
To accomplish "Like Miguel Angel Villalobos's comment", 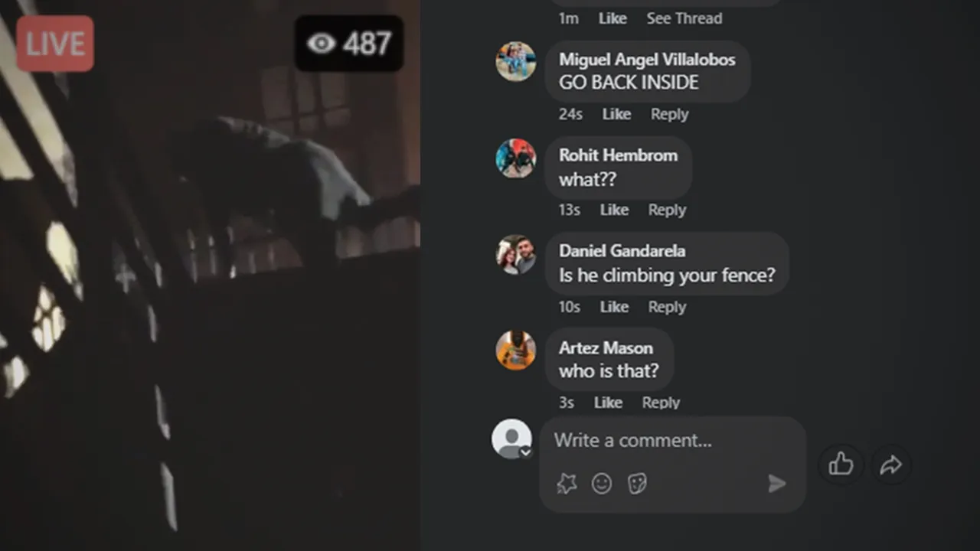I will tap(616, 114).
